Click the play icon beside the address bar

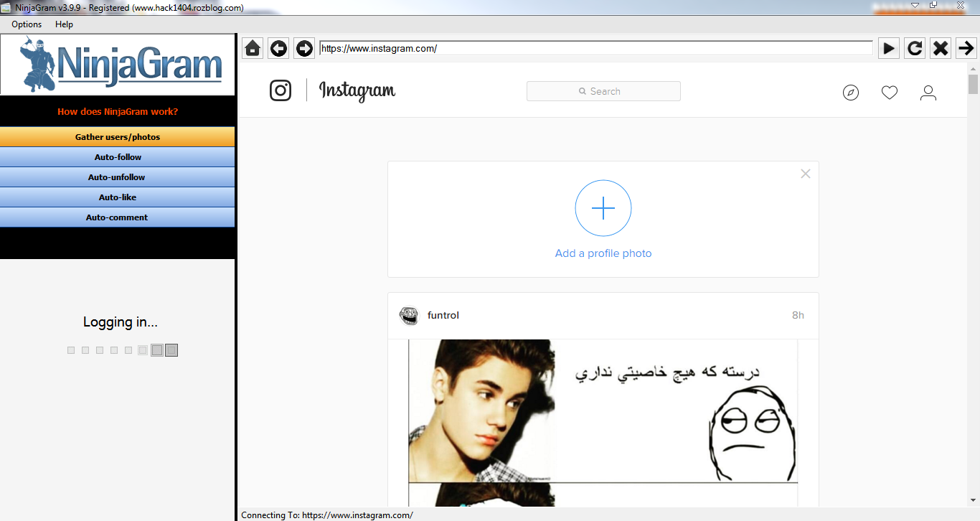click(889, 48)
